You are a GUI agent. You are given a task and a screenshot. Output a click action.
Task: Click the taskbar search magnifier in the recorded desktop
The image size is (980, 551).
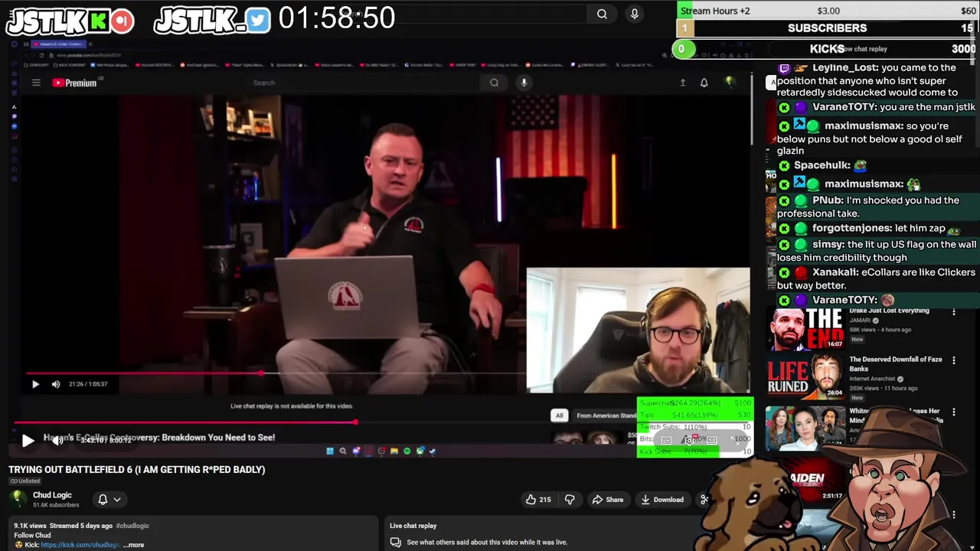pos(343,451)
